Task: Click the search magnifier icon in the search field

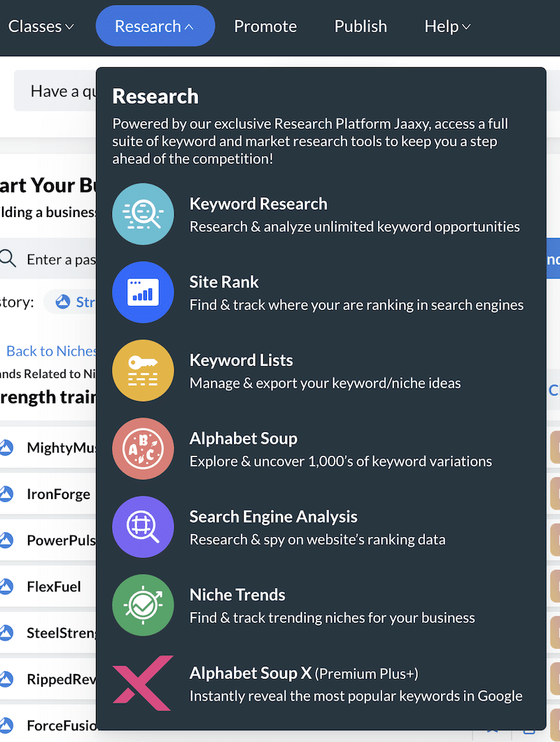Action: [8, 259]
